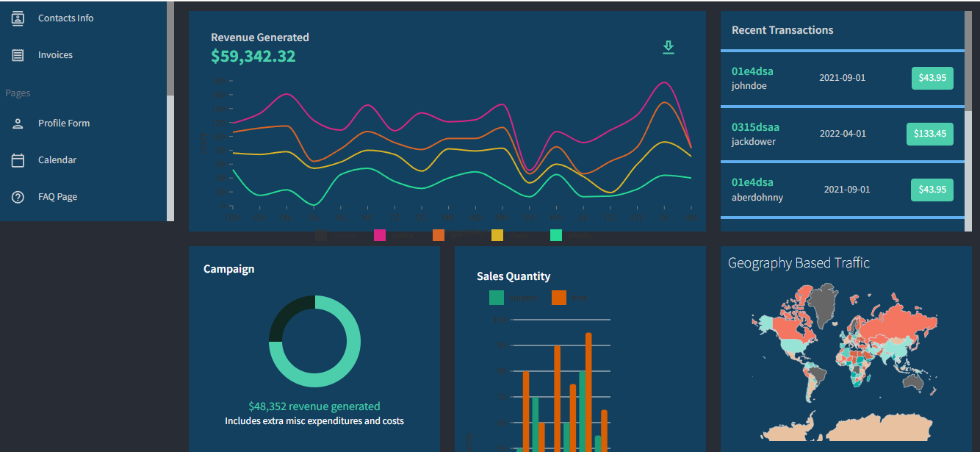
Task: Select the Invoices icon in the sidebar
Action: click(17, 54)
